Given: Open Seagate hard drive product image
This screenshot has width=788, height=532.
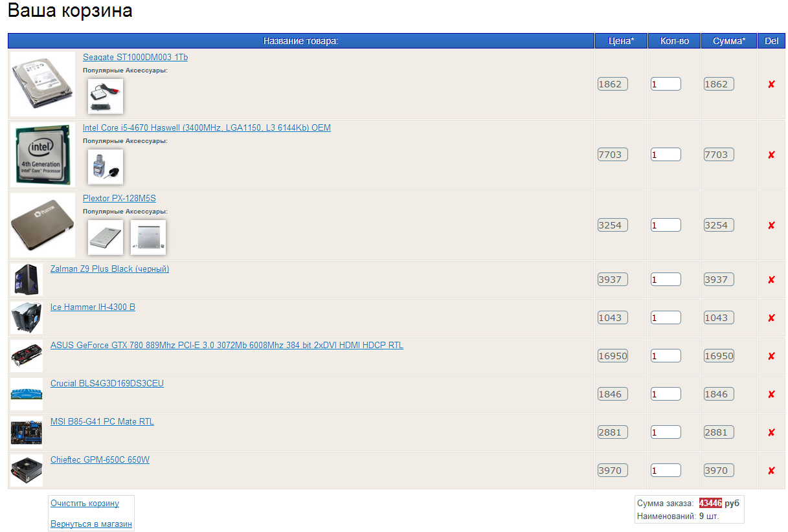Looking at the screenshot, I should pos(43,84).
